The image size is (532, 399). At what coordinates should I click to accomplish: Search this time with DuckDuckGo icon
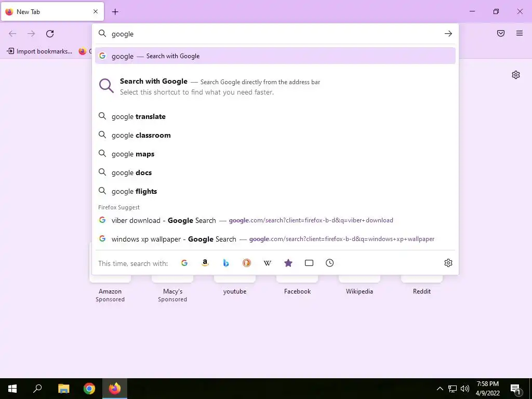(x=247, y=263)
